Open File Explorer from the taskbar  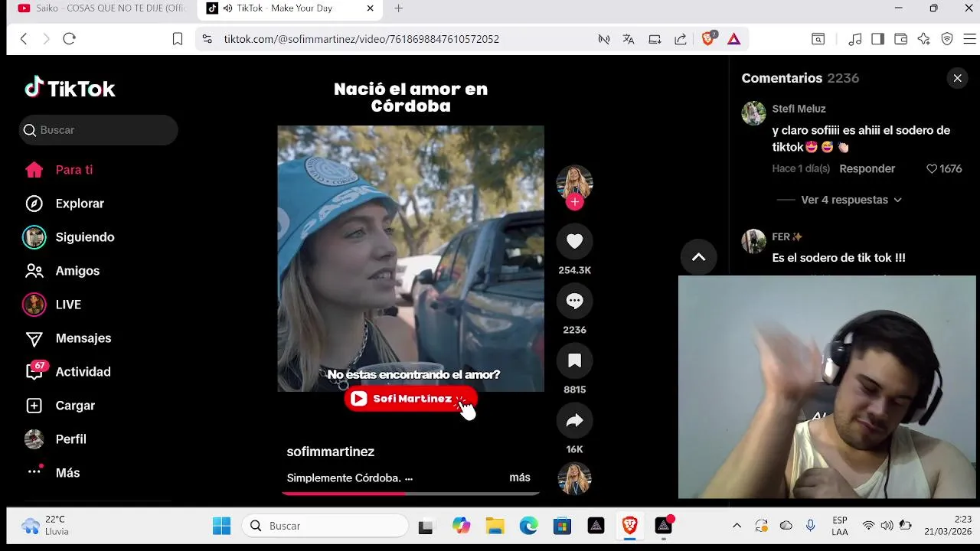[495, 526]
